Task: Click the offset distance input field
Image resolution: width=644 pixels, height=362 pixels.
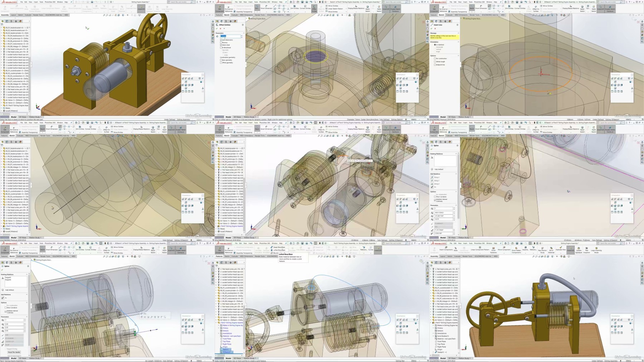Action: click(x=231, y=36)
